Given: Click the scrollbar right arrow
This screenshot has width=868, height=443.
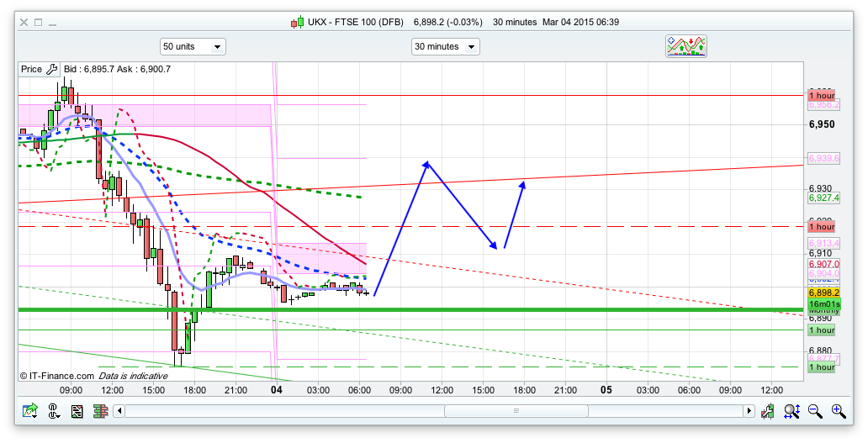Looking at the screenshot, I should click(x=749, y=411).
